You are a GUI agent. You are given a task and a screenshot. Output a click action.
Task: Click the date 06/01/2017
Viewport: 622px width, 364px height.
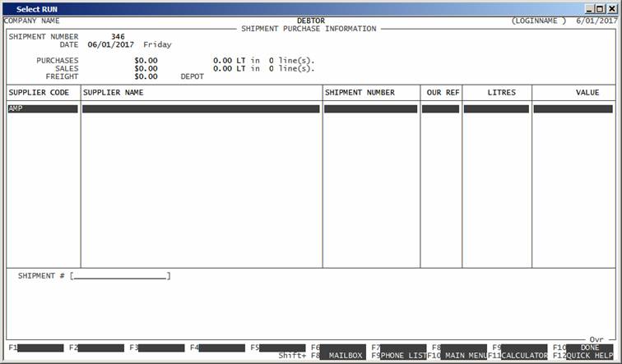pos(111,44)
